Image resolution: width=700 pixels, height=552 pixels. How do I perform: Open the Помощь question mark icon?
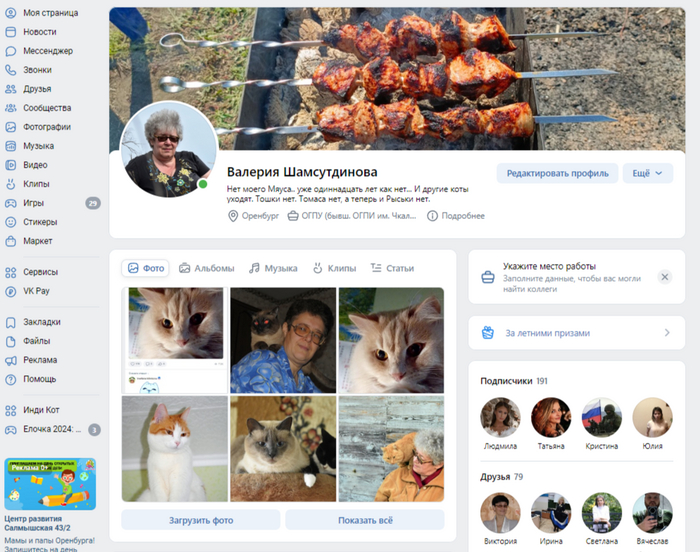(x=11, y=379)
